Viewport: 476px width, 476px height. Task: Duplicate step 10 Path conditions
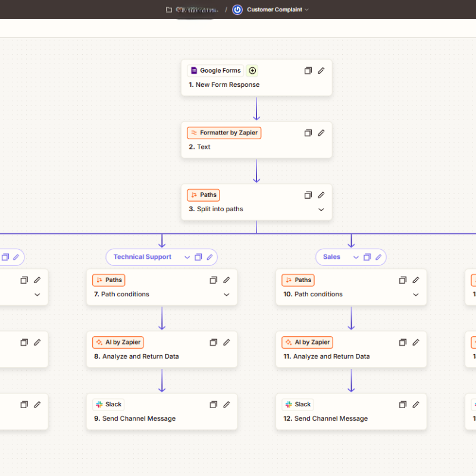point(403,280)
